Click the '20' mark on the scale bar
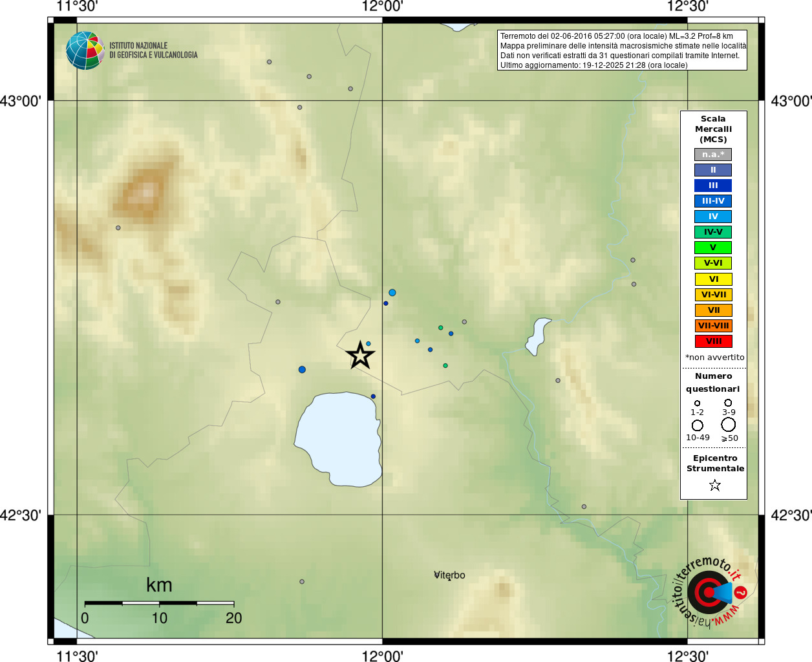Screen dimensions: 812x662 coord(234,618)
